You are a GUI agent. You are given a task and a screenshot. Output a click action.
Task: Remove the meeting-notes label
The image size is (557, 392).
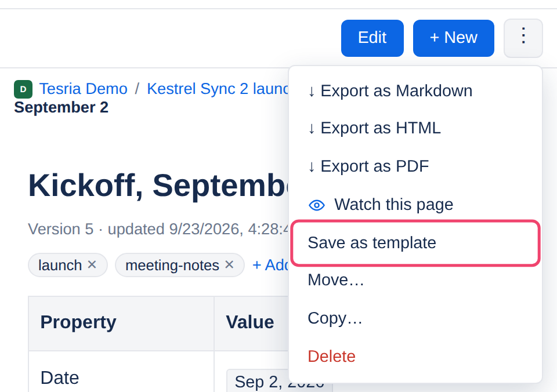[230, 264]
